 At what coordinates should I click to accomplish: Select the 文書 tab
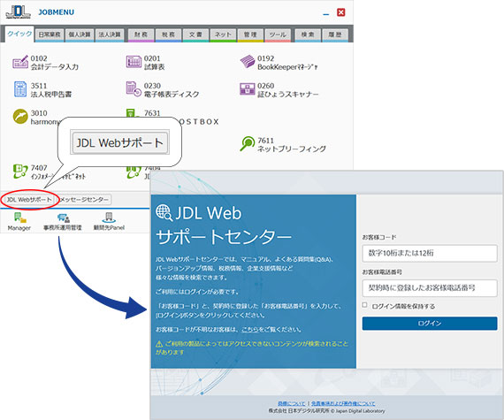click(195, 34)
